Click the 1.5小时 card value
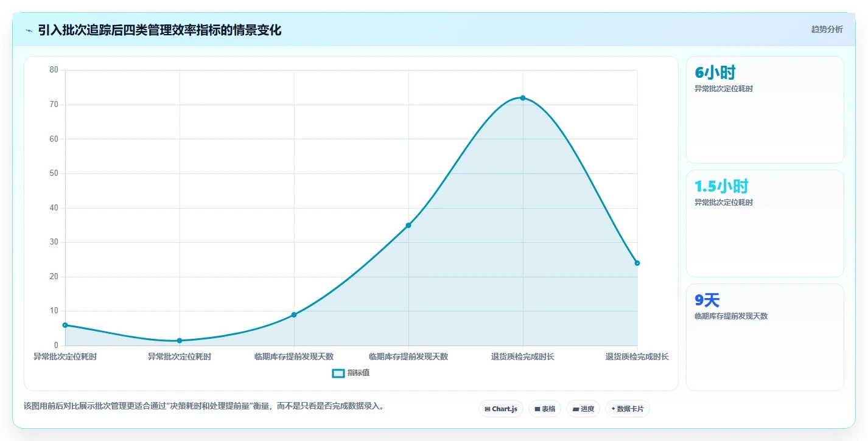This screenshot has height=441, width=868. [721, 186]
